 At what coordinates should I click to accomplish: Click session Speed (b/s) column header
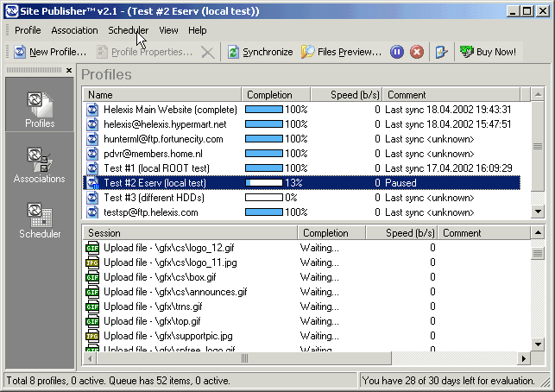click(401, 233)
